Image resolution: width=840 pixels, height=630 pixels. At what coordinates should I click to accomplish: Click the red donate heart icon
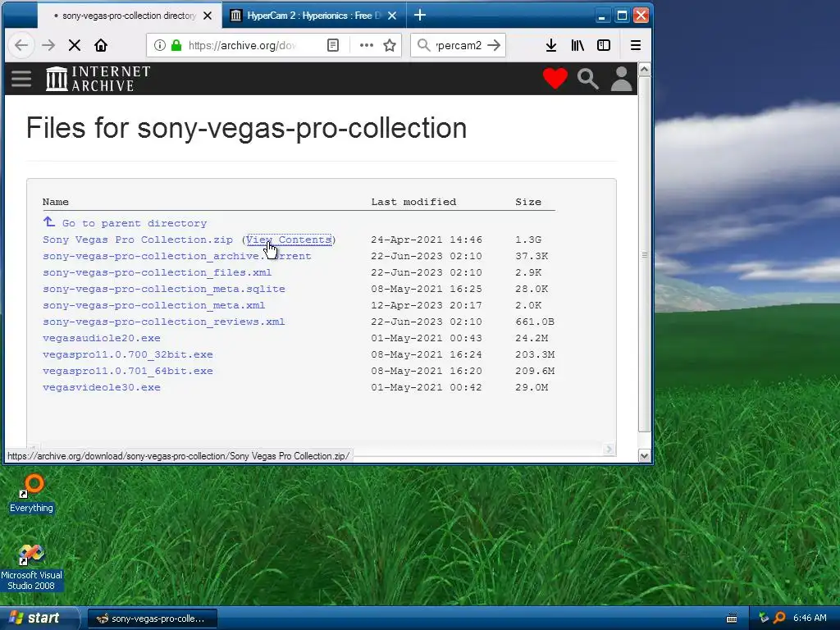(x=555, y=79)
